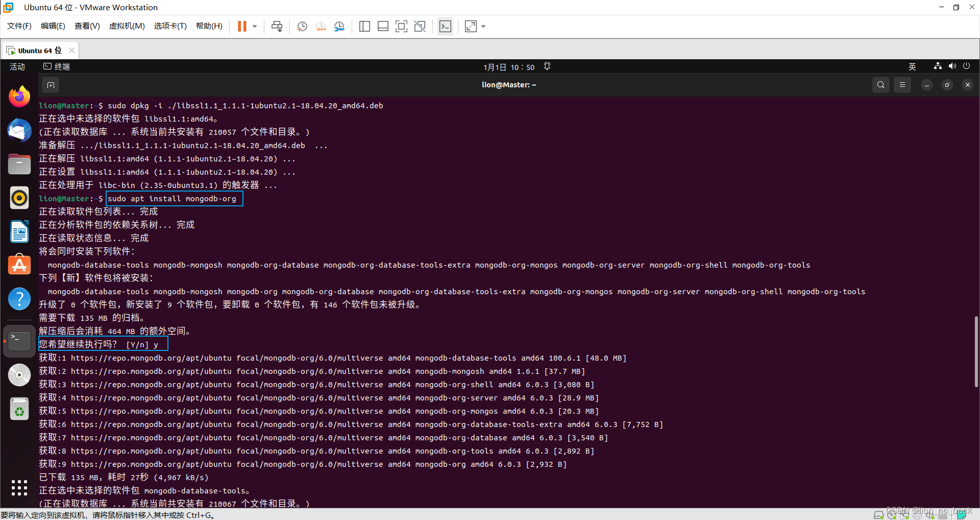Open the 帮助(H) menu
This screenshot has height=520, width=980.
tap(209, 26)
